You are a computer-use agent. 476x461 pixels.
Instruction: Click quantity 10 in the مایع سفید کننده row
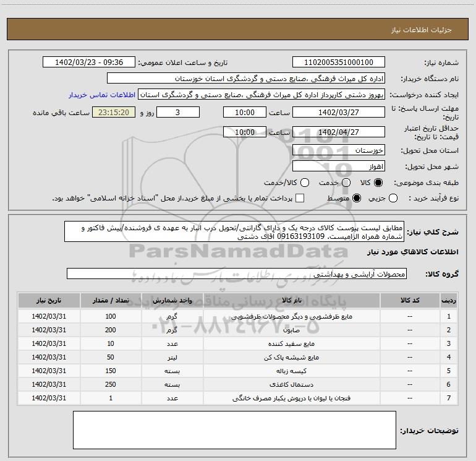click(x=111, y=343)
